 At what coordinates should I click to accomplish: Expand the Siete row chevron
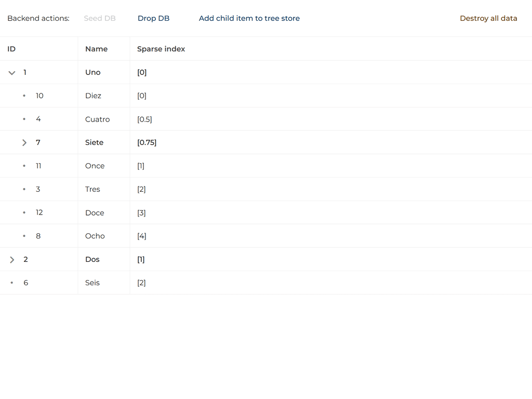tap(24, 142)
